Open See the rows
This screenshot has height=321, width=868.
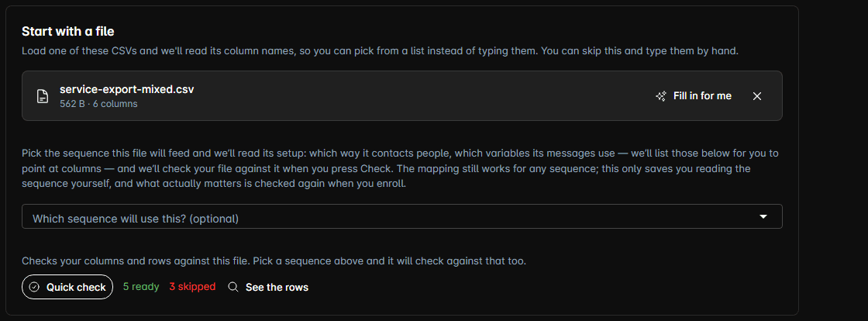pos(268,287)
